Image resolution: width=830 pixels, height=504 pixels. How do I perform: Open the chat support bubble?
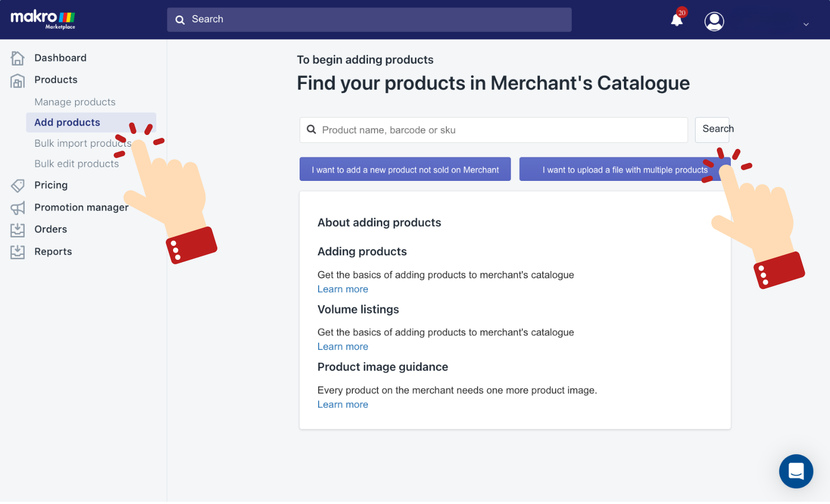tap(796, 471)
